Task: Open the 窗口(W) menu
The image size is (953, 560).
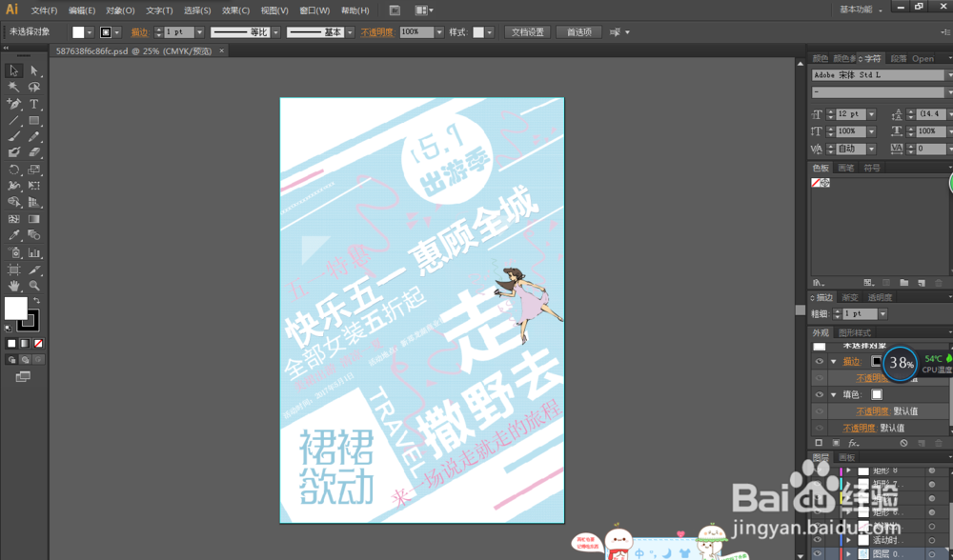Action: 314,10
